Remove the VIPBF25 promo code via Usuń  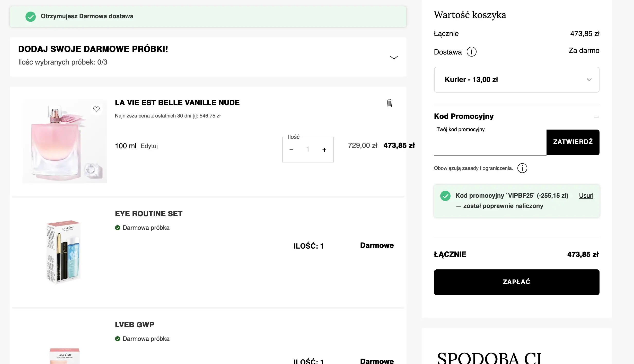[586, 196]
